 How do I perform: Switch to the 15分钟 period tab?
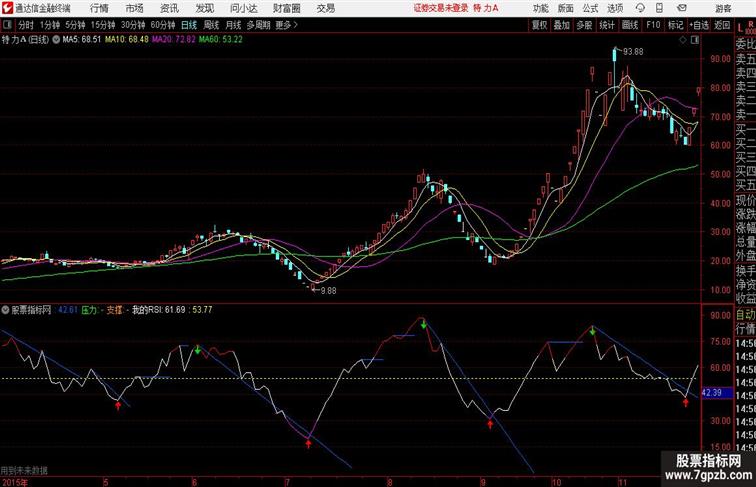pos(103,25)
